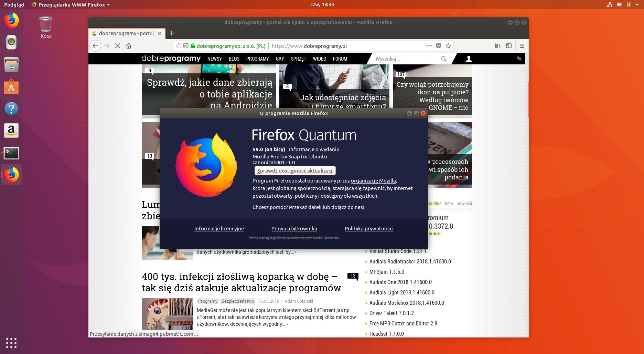The image size is (644, 354).
Task: Open the Firefox Library toolbar icon
Action: click(497, 46)
